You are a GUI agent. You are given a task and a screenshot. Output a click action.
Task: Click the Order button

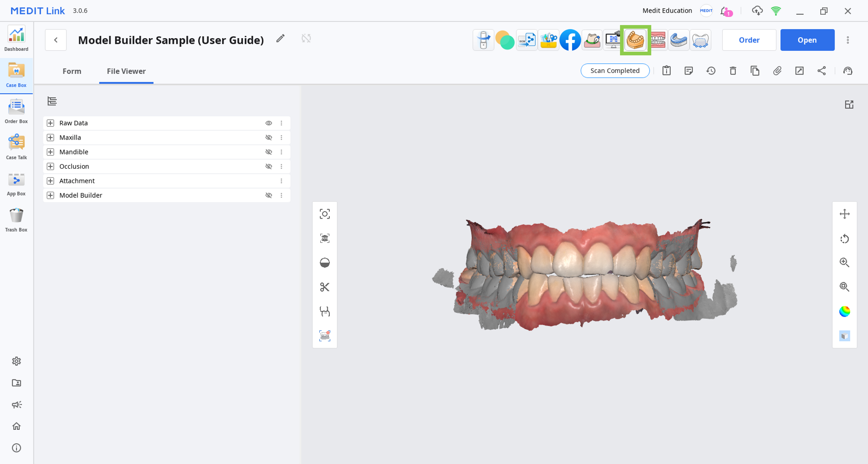(x=749, y=40)
